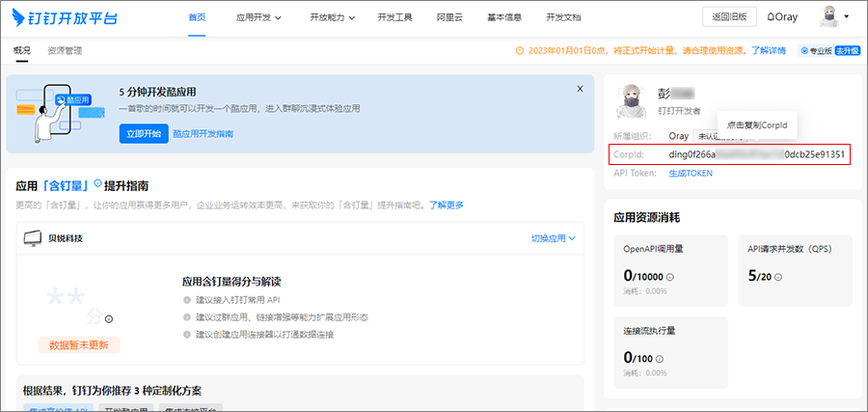Click the OpenAPI调用量 card title

653,249
